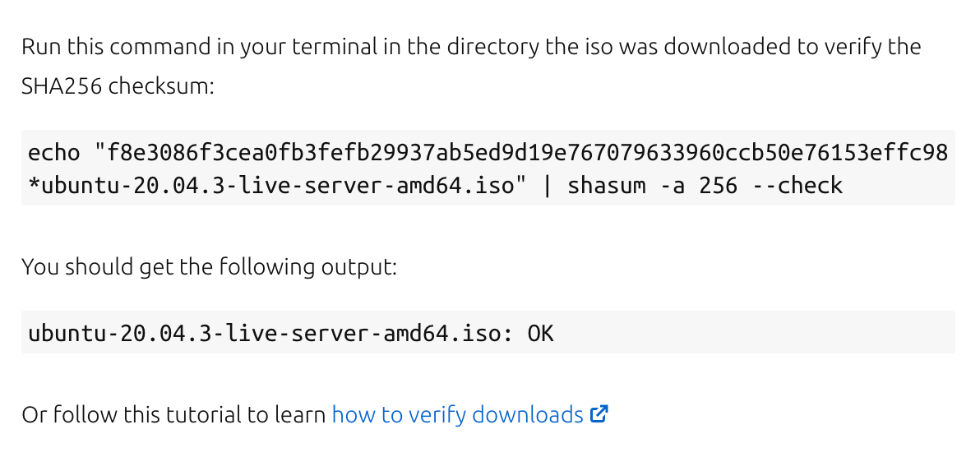The height and width of the screenshot is (457, 980).
Task: Click the 'OK' text in output block
Action: tap(541, 333)
